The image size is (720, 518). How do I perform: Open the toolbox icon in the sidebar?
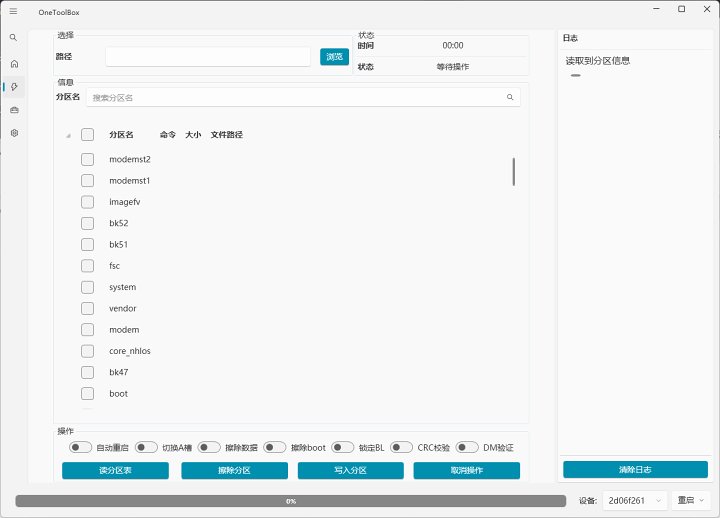point(14,110)
